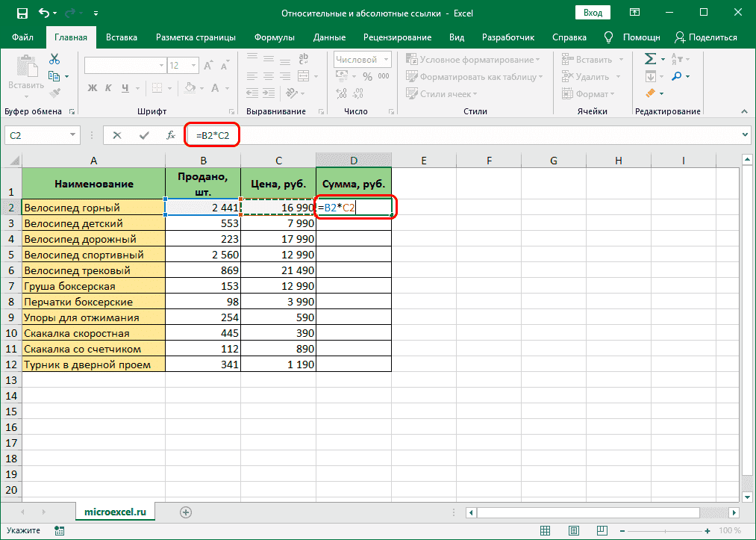Click the AutoSum (Σ) icon
This screenshot has width=756, height=540.
[x=650, y=58]
